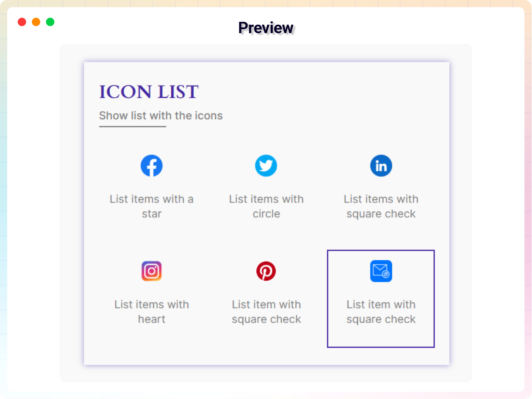Click the LinkedIn icon

[381, 166]
